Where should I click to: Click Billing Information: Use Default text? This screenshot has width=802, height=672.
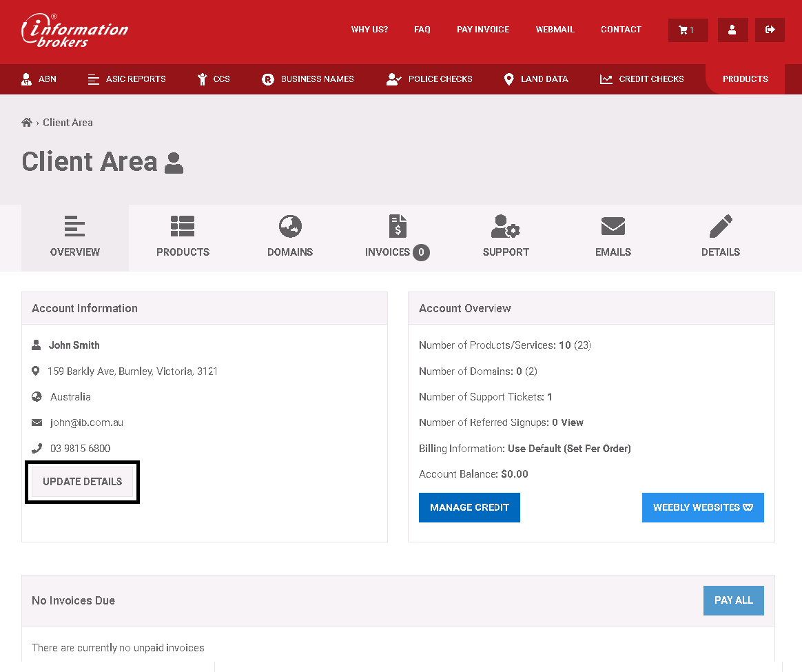(525, 449)
